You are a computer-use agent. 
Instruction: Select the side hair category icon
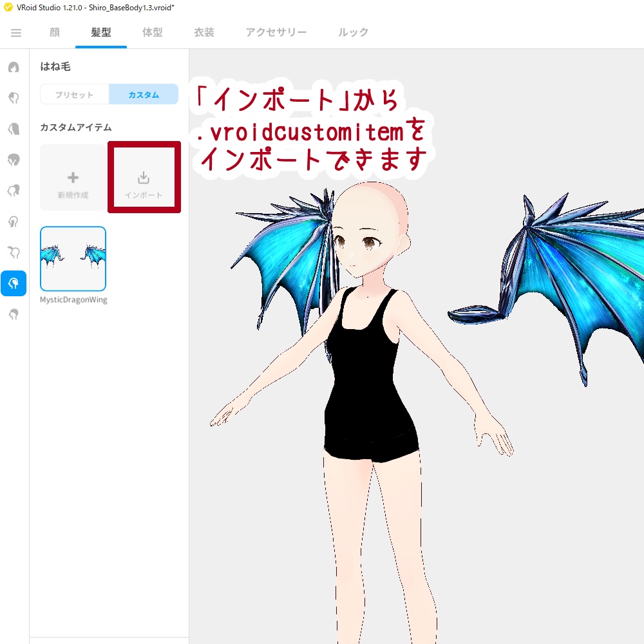(x=14, y=159)
